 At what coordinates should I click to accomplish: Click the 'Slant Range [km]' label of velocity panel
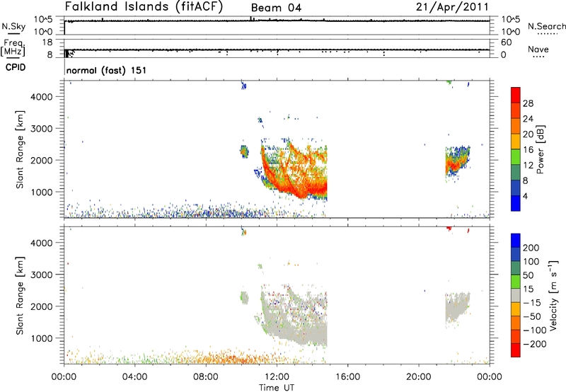[x=20, y=296]
